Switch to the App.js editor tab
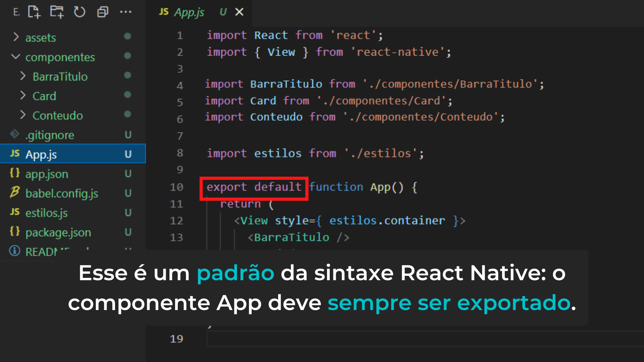The image size is (644, 362). pyautogui.click(x=199, y=12)
